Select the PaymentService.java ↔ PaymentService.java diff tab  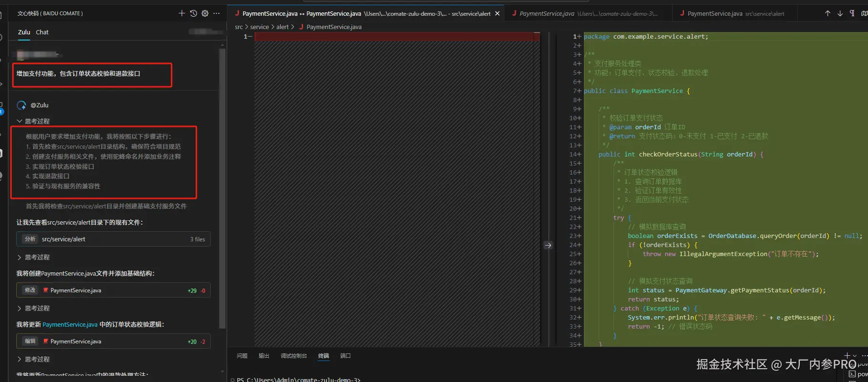tap(367, 13)
